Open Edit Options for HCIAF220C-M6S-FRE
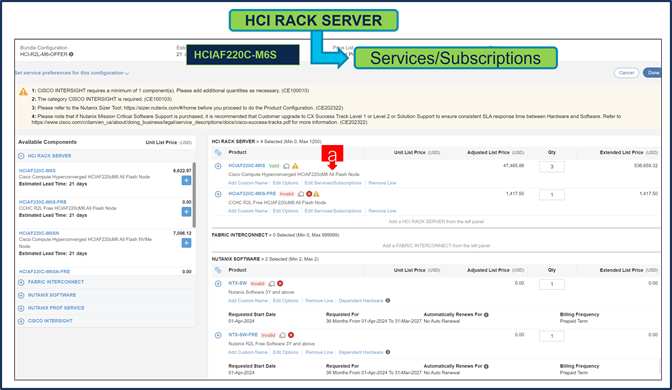The width and height of the screenshot is (672, 390). pos(285,211)
